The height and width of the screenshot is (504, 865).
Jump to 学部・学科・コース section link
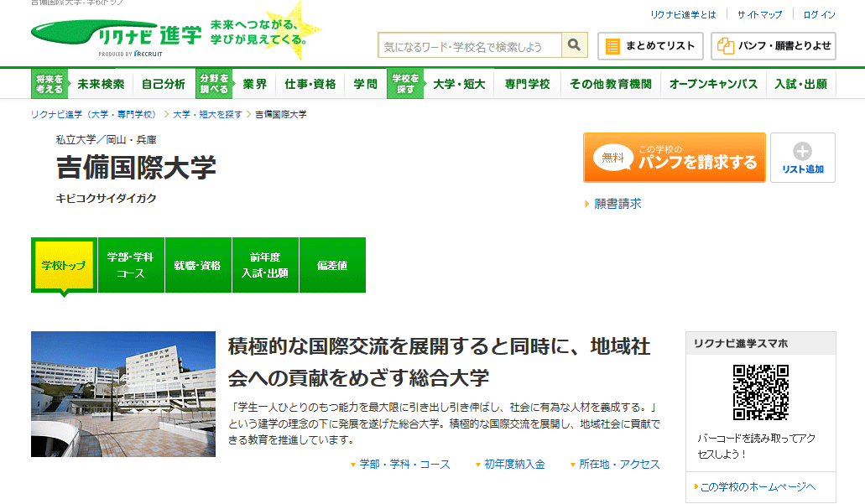(405, 465)
